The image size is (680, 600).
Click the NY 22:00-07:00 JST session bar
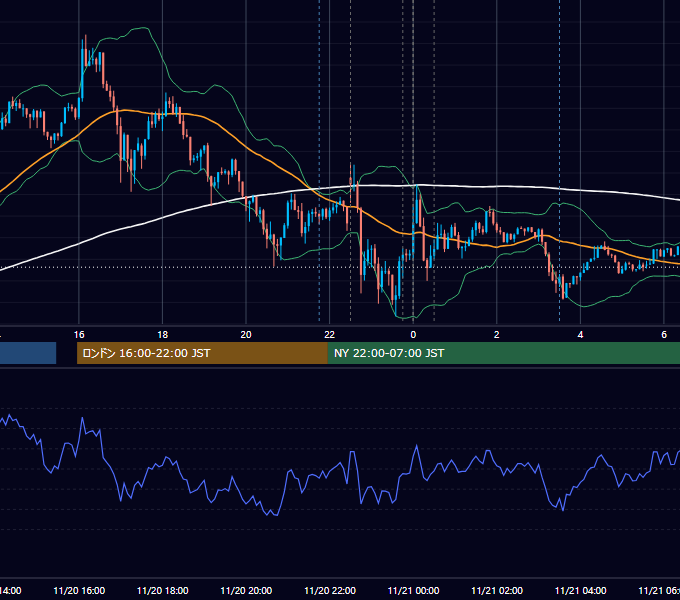pos(503,353)
